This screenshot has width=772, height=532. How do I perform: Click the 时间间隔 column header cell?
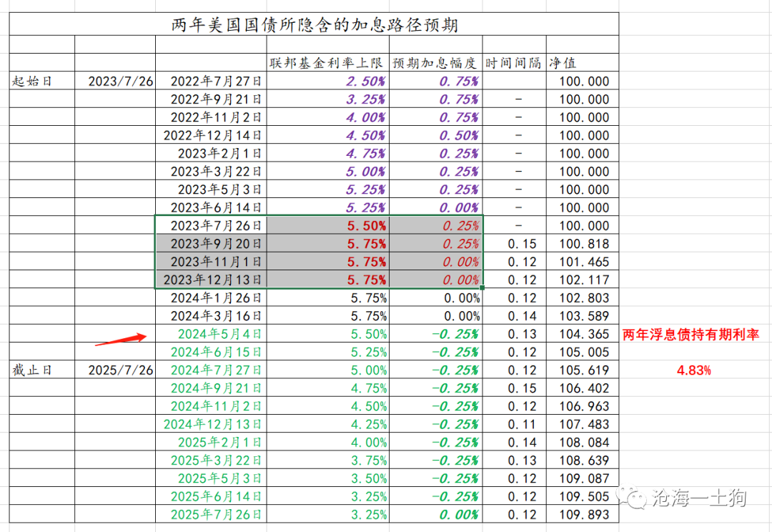click(x=514, y=63)
